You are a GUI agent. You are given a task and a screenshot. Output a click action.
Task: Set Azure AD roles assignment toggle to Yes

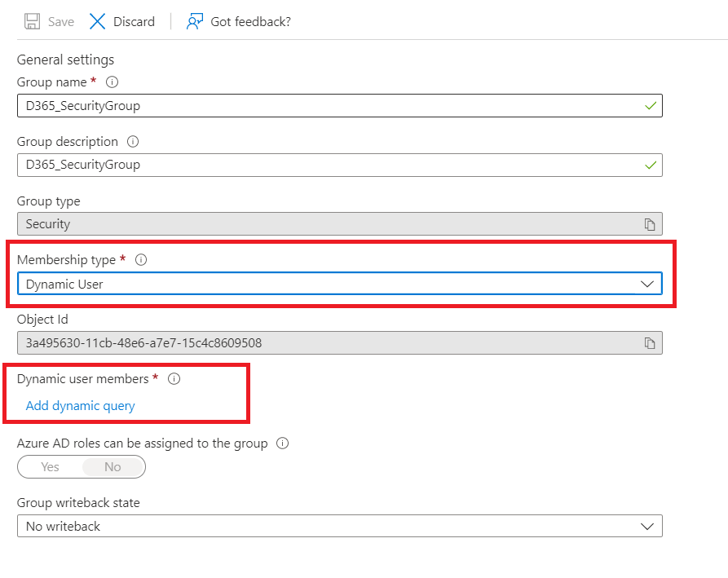pyautogui.click(x=50, y=466)
